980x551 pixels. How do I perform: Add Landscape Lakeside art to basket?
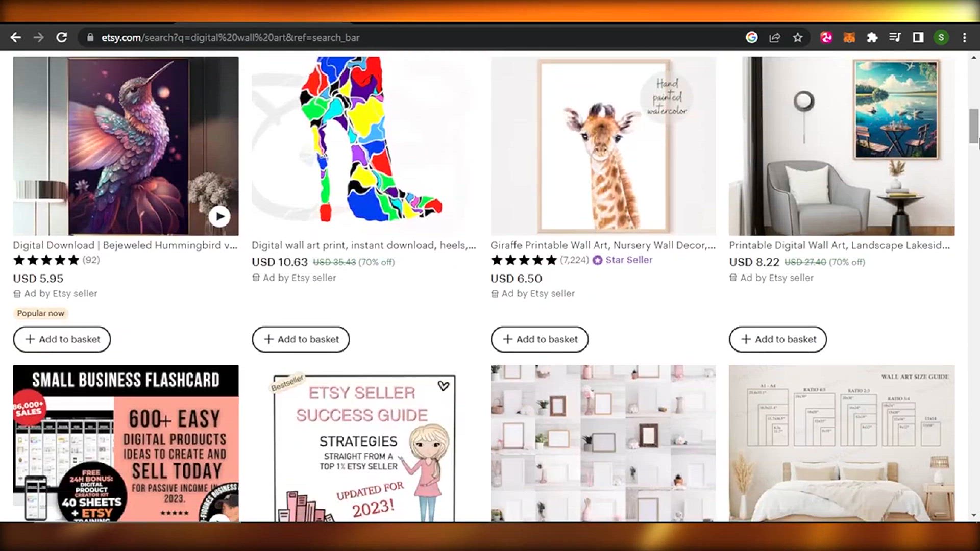tap(778, 339)
